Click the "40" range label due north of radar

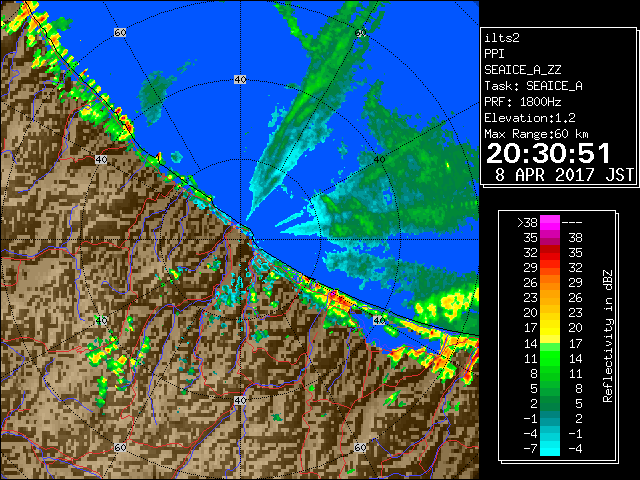click(240, 79)
